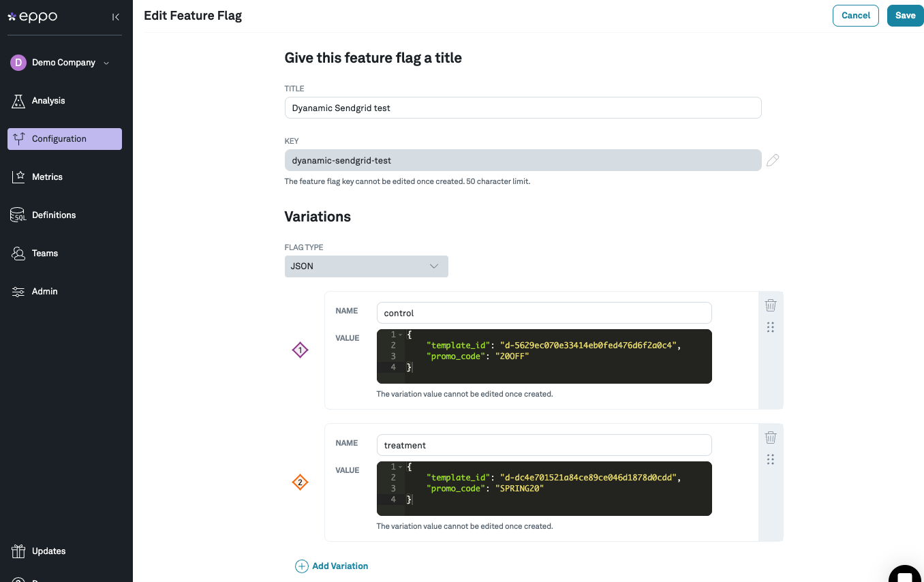Click the Eppo logo
This screenshot has width=924, height=582.
pyautogui.click(x=33, y=16)
